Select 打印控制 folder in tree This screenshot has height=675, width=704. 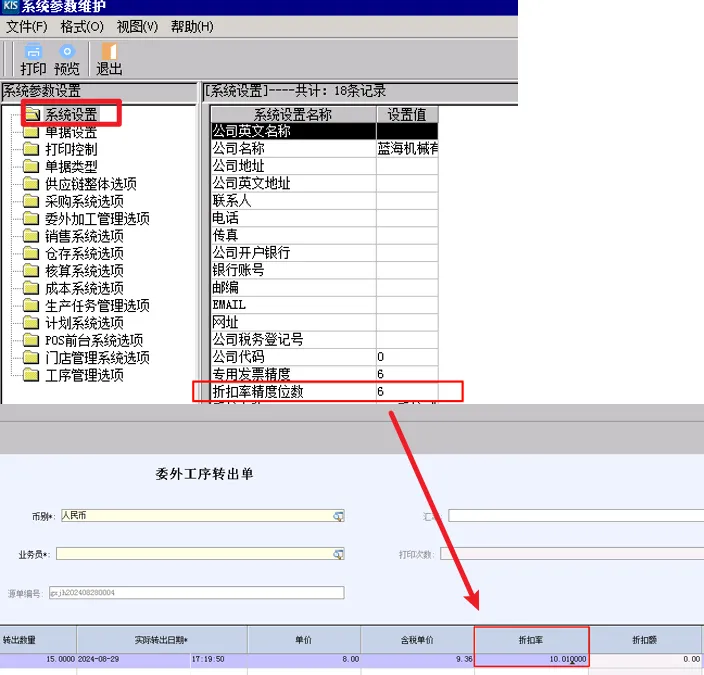(x=70, y=149)
